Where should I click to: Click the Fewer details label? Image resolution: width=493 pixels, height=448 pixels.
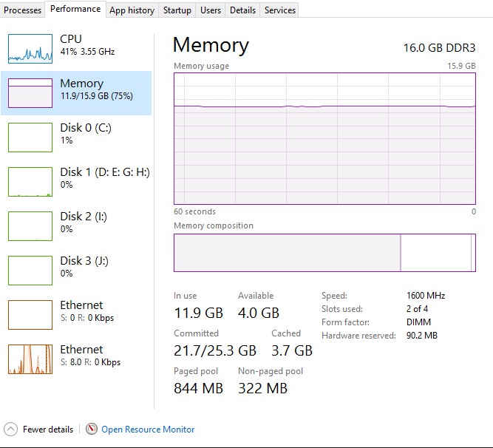pyautogui.click(x=48, y=429)
